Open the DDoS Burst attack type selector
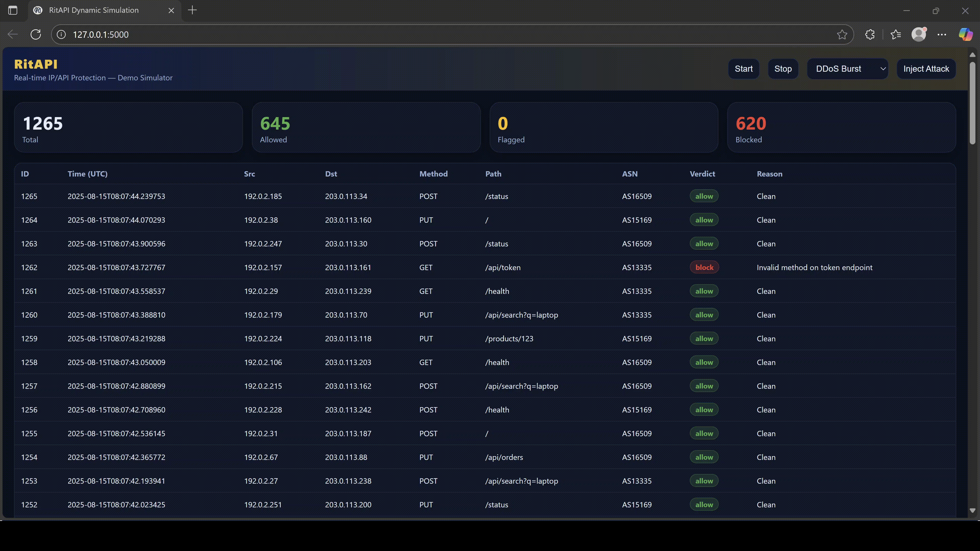 pyautogui.click(x=848, y=68)
